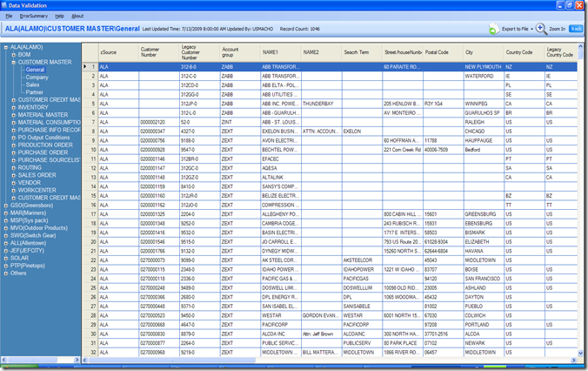Viewport: 588px width, 371px height.
Task: Click customer number 0200000347 cell
Action: [x=159, y=132]
